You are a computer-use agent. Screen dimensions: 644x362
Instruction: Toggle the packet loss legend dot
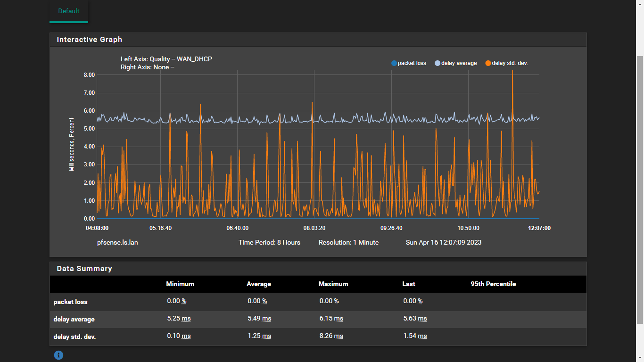394,63
